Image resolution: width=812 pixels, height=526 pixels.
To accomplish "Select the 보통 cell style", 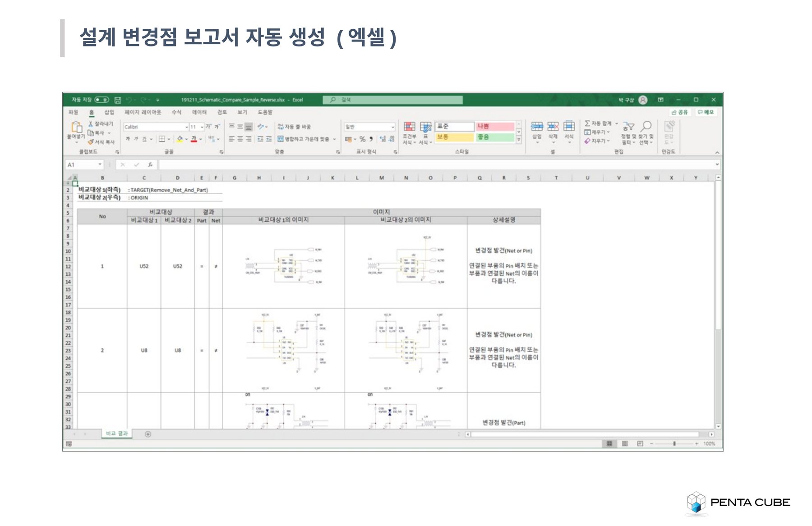I will (455, 137).
